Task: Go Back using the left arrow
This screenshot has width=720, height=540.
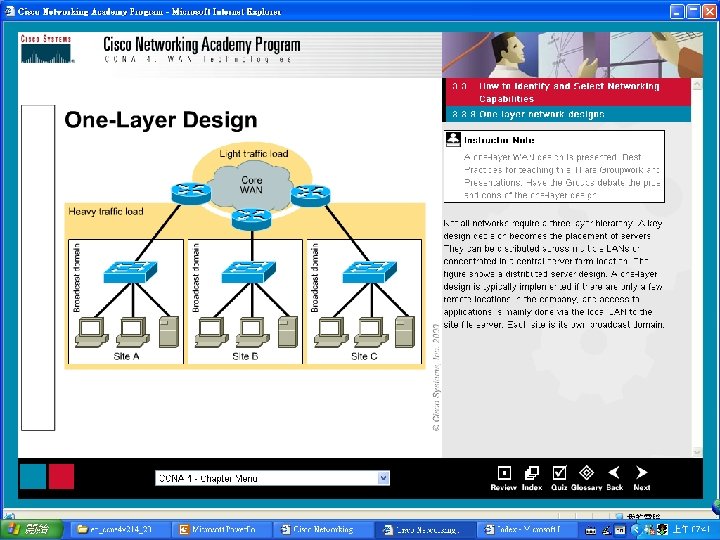Action: [614, 472]
